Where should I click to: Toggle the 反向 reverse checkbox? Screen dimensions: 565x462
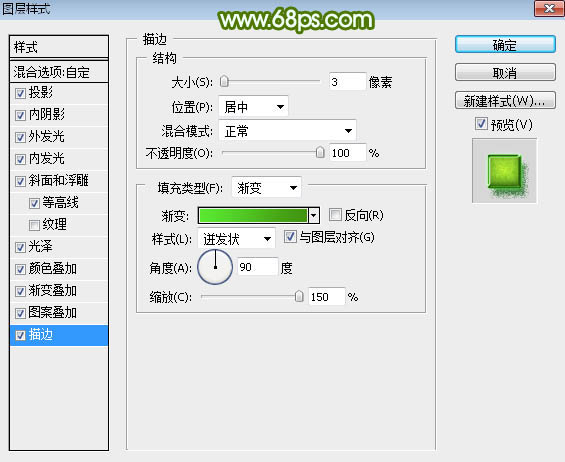tap(335, 215)
